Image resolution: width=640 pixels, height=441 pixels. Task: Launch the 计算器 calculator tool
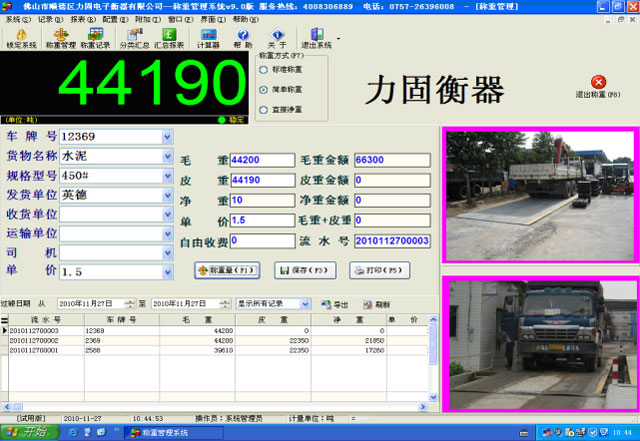pyautogui.click(x=208, y=38)
